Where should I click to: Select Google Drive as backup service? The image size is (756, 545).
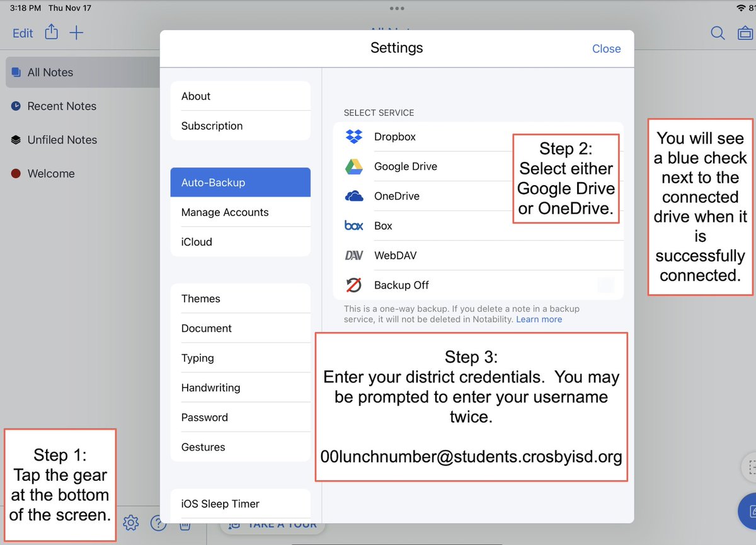(x=479, y=166)
